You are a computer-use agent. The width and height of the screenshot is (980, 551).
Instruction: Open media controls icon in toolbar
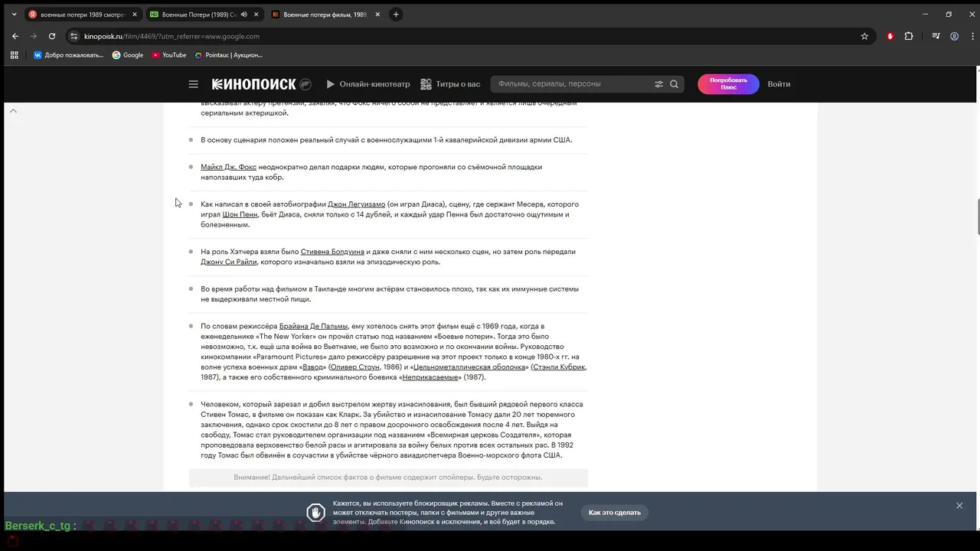936,36
